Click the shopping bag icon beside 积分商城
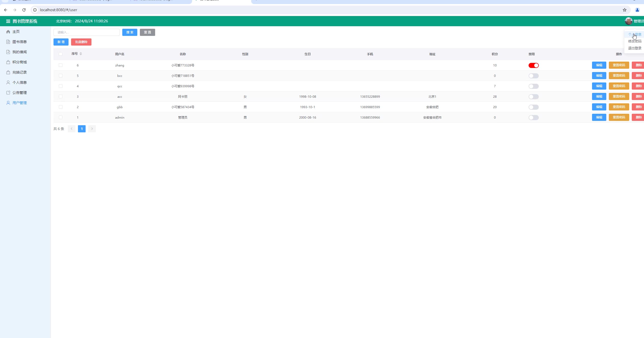The height and width of the screenshot is (338, 644). (8, 62)
